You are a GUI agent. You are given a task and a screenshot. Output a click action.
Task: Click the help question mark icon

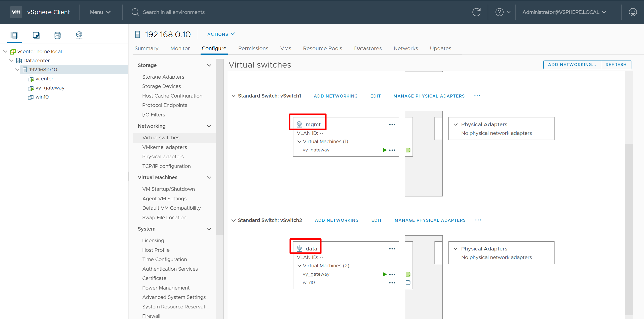(499, 12)
